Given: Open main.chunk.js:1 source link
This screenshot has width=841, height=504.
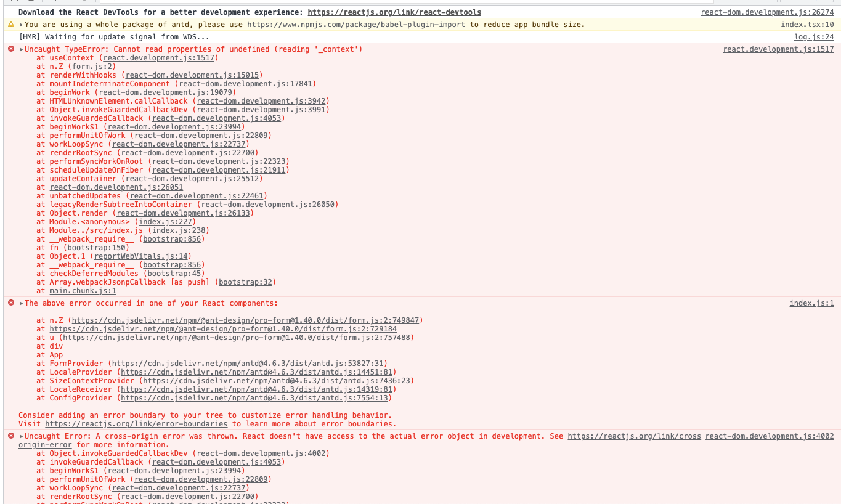Looking at the screenshot, I should (83, 290).
